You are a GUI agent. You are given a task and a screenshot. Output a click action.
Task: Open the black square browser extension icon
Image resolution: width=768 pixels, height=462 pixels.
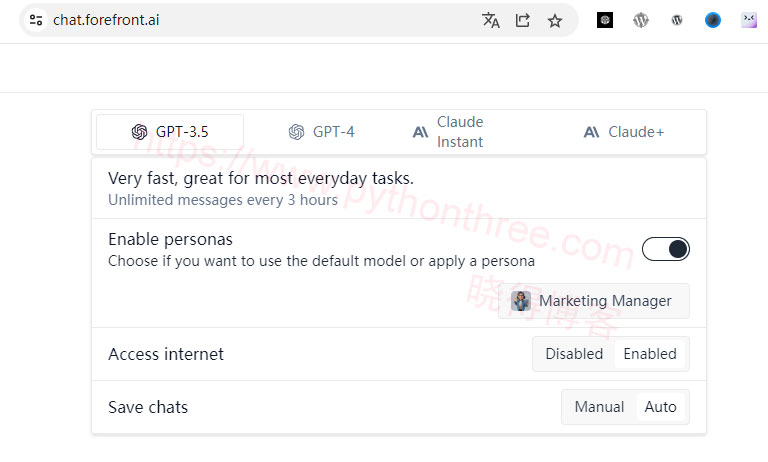pyautogui.click(x=605, y=20)
